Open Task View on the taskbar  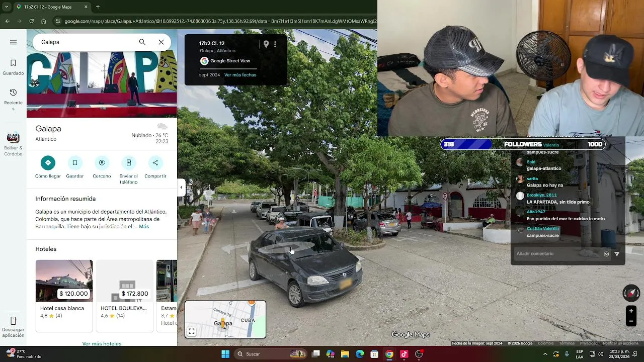click(316, 354)
